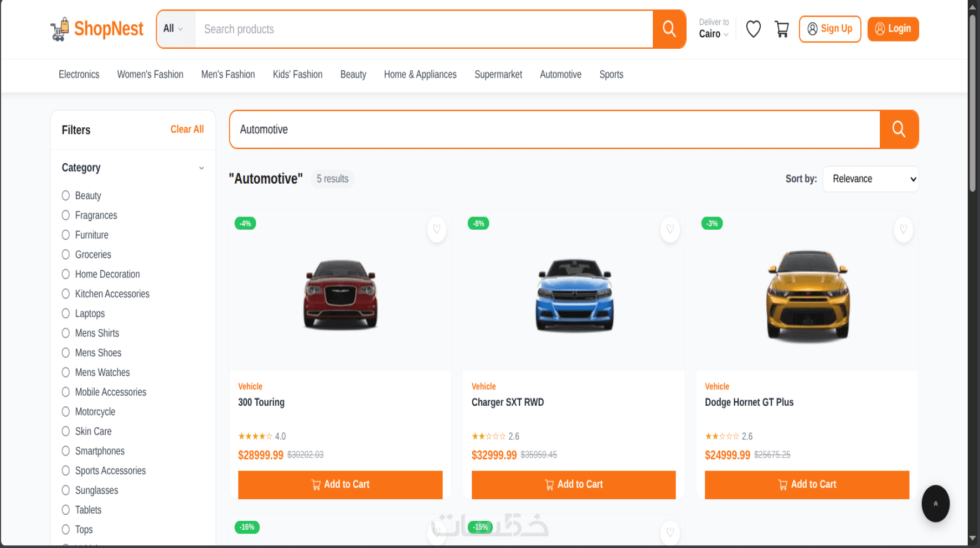This screenshot has width=980, height=548.
Task: Open the Electronics menu
Action: coord(79,75)
